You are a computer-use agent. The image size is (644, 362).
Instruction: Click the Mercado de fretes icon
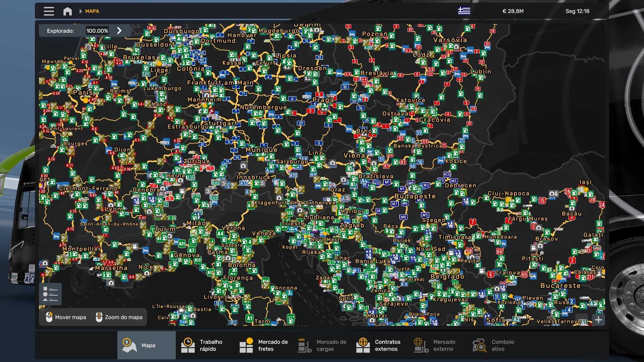tap(247, 345)
